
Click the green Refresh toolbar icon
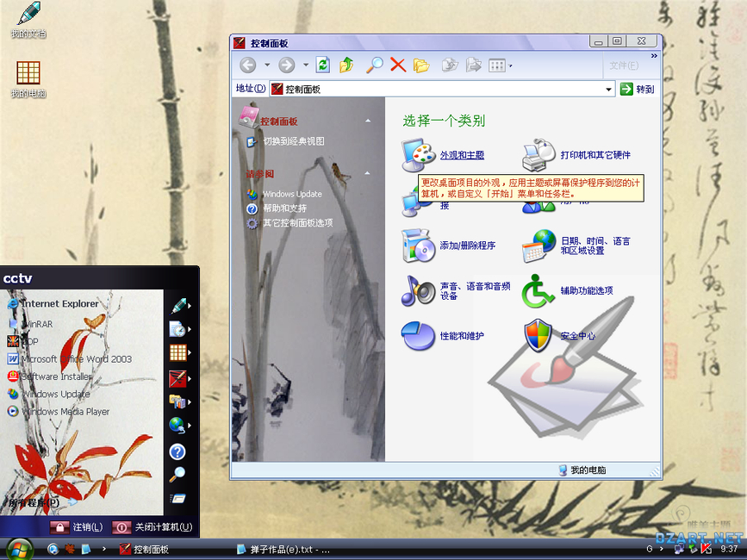tap(323, 65)
